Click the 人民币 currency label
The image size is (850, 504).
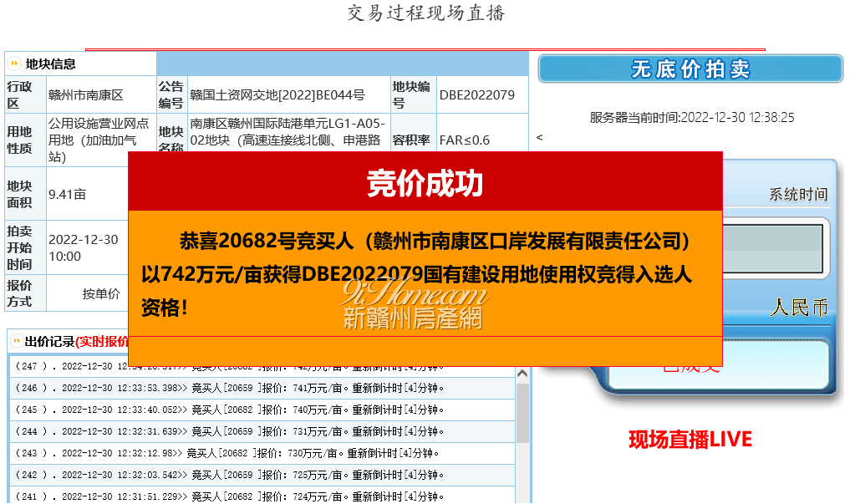coord(799,308)
